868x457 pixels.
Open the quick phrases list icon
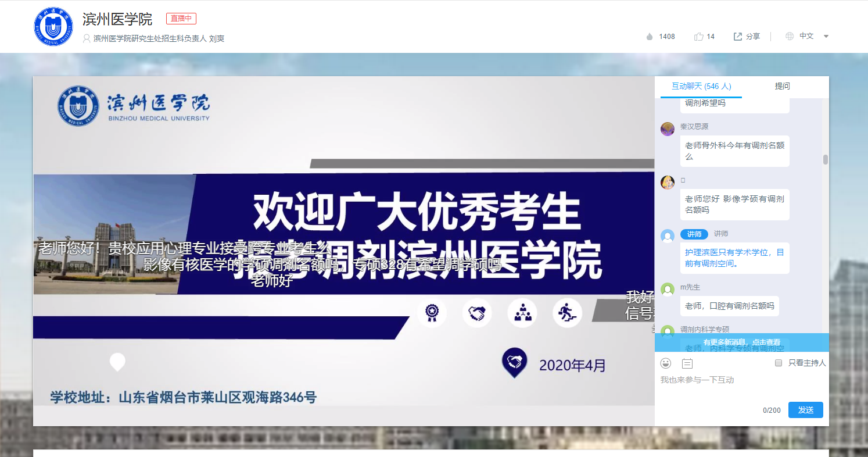click(x=687, y=363)
